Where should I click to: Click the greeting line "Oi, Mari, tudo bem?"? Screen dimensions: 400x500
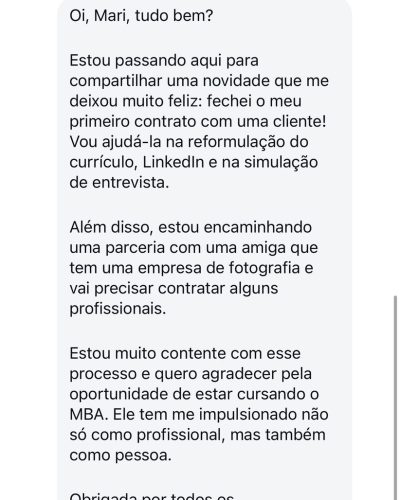[141, 16]
